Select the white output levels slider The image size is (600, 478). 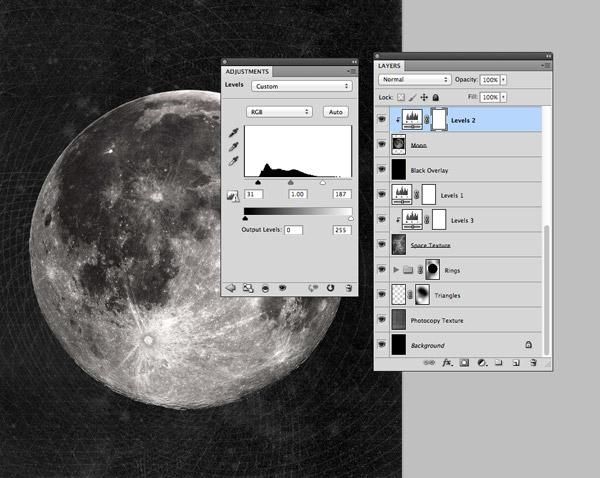pos(351,219)
